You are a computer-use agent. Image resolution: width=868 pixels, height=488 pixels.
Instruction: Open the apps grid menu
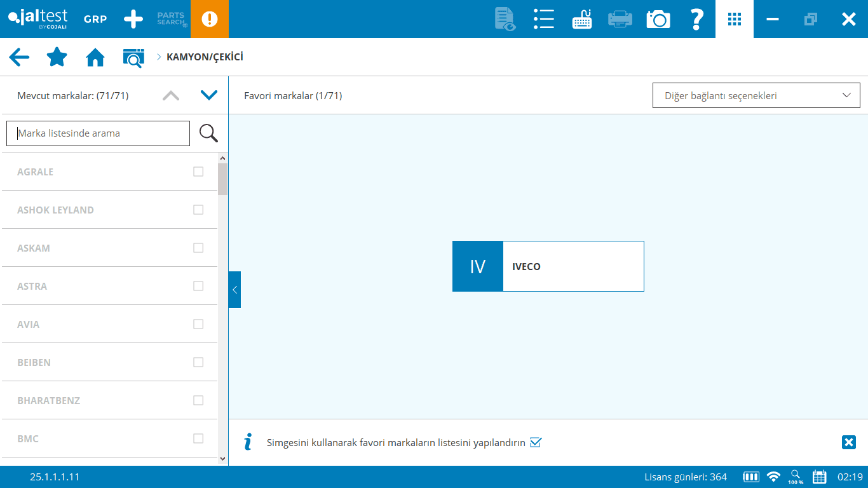[x=735, y=19]
